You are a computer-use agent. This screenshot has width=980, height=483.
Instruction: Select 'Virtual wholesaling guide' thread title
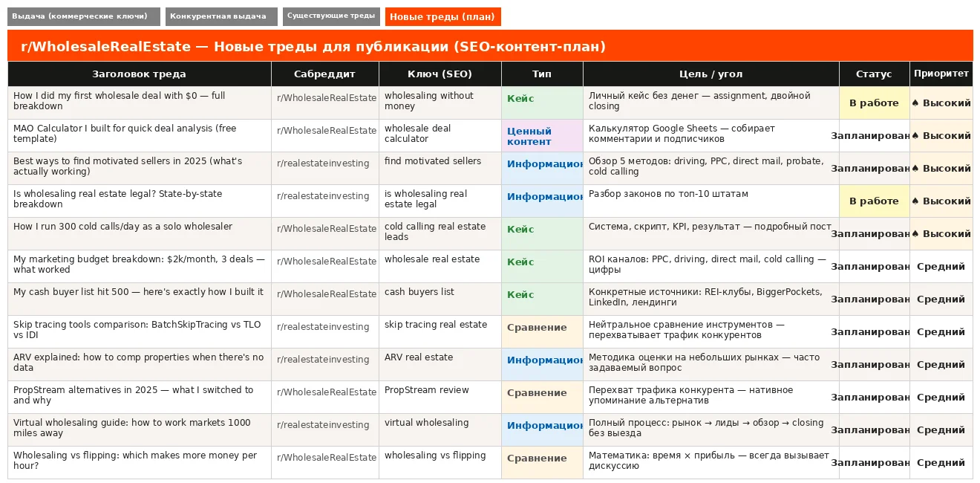140,428
